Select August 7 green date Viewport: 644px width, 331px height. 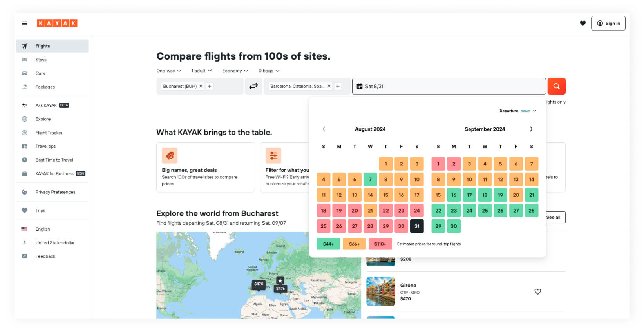click(x=370, y=180)
